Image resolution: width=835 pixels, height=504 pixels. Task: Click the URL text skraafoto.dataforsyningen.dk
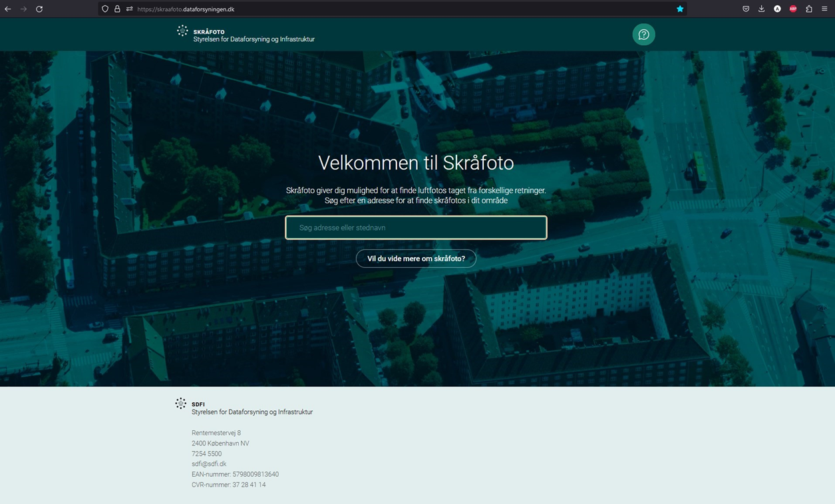pyautogui.click(x=186, y=9)
